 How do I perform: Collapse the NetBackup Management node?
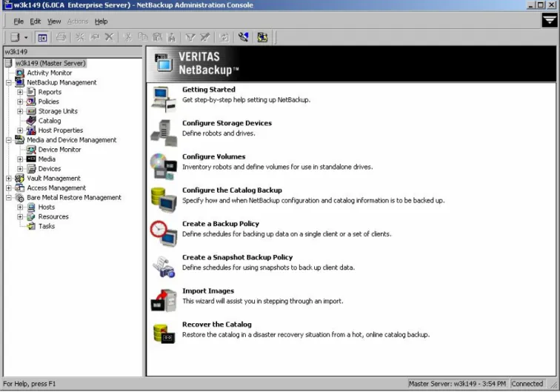pyautogui.click(x=9, y=82)
